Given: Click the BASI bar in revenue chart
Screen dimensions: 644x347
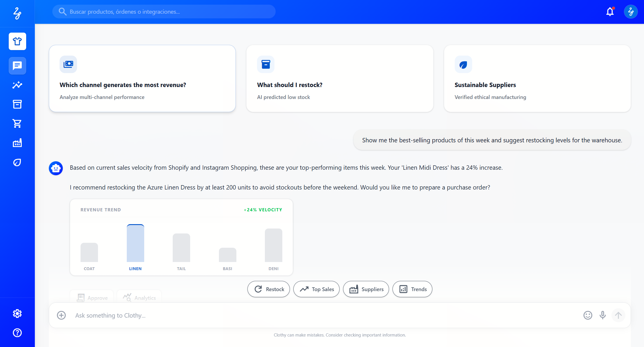Looking at the screenshot, I should pos(228,255).
